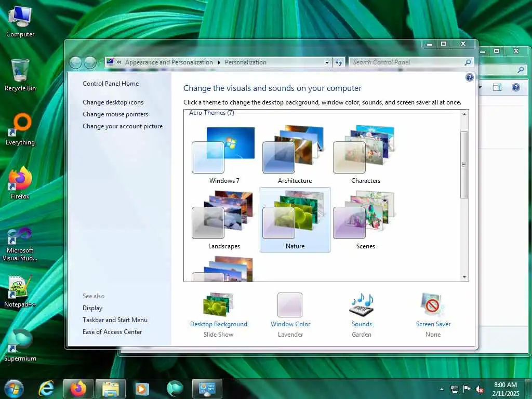Image resolution: width=532 pixels, height=399 pixels.
Task: Expand the address bar history dropdown
Action: [327, 62]
